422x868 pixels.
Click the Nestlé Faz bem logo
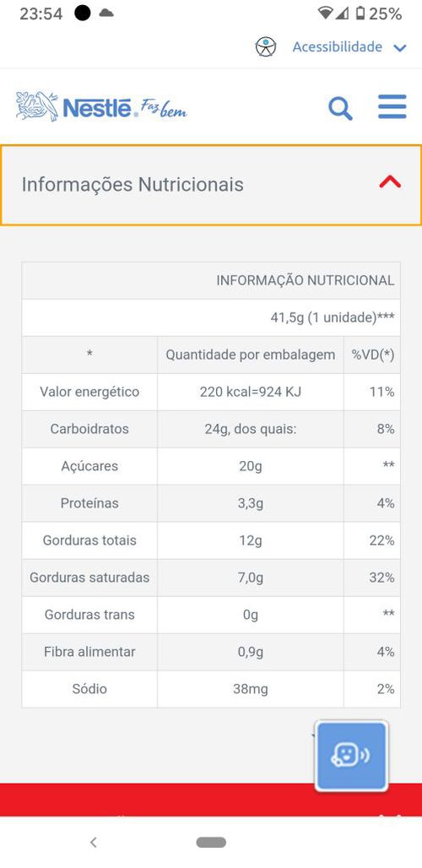[x=102, y=107]
